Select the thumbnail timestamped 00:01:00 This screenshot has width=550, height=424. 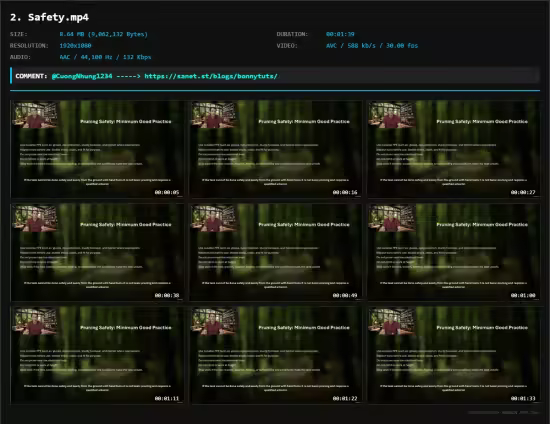tap(454, 253)
